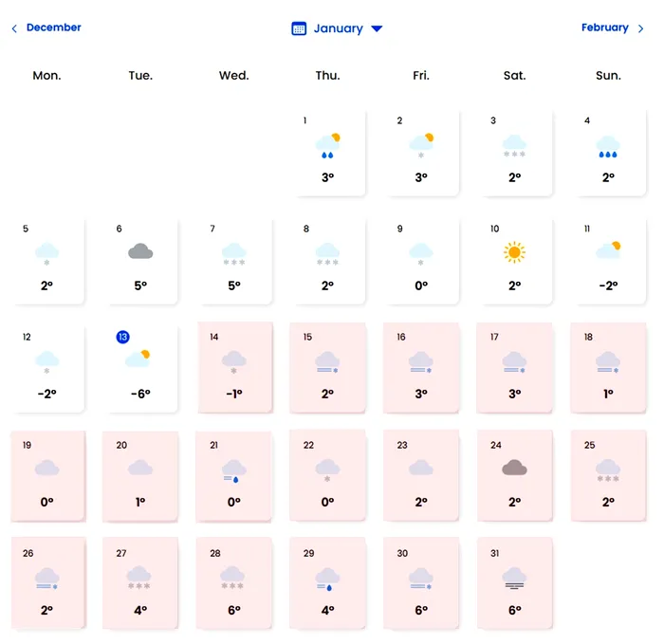Click the fog cloud icon on January 31

514,578
